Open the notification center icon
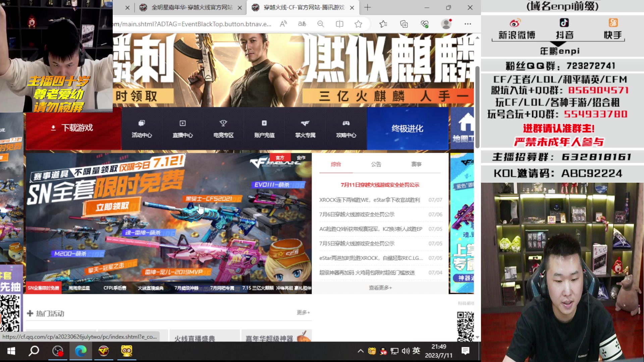644x362 pixels. 465,351
